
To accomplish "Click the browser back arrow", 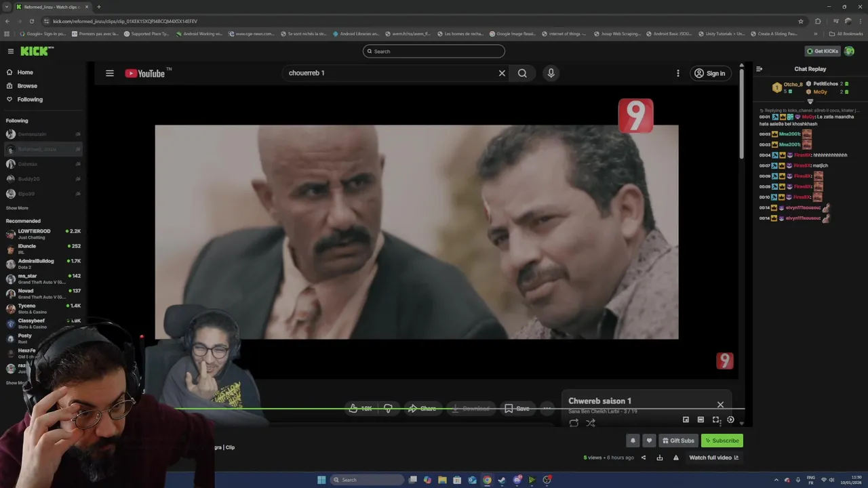I will 7,21.
